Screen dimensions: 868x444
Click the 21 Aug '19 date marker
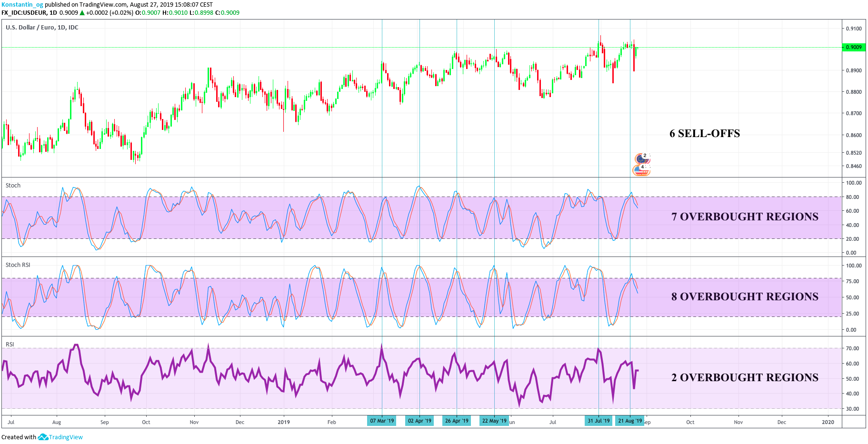coord(629,421)
